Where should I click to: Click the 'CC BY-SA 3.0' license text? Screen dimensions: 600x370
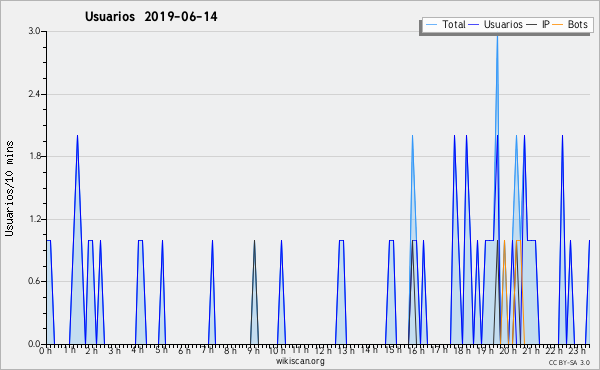[569, 362]
